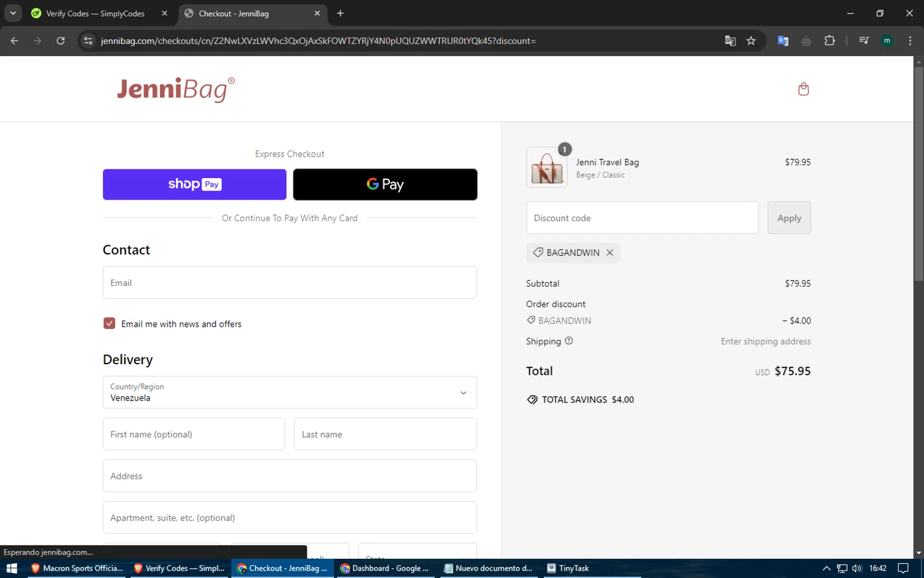Screen dimensions: 924x578
Task: Show hidden system tray icons
Action: point(827,568)
